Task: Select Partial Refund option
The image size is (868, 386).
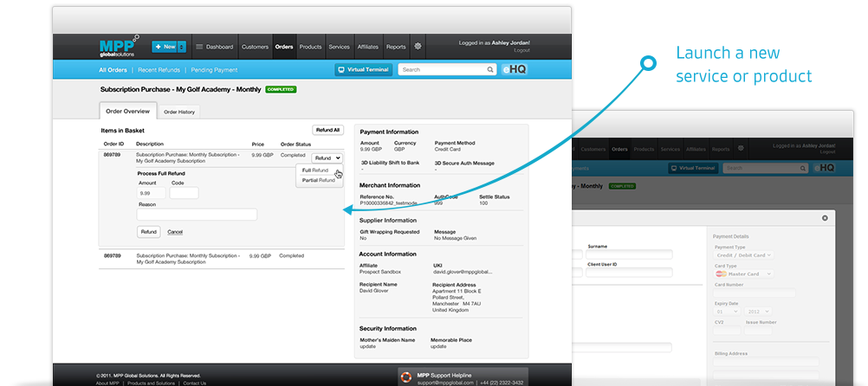Action: (318, 180)
